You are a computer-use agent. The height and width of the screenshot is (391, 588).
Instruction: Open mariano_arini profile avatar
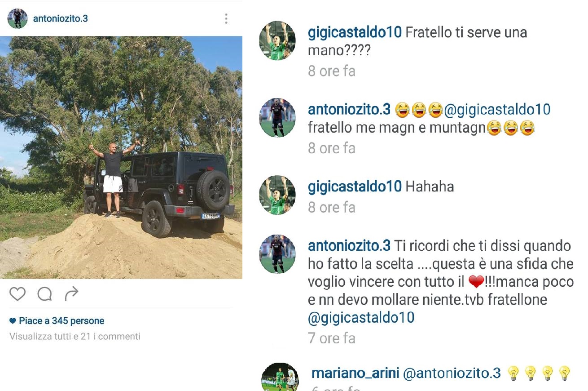[x=280, y=377]
